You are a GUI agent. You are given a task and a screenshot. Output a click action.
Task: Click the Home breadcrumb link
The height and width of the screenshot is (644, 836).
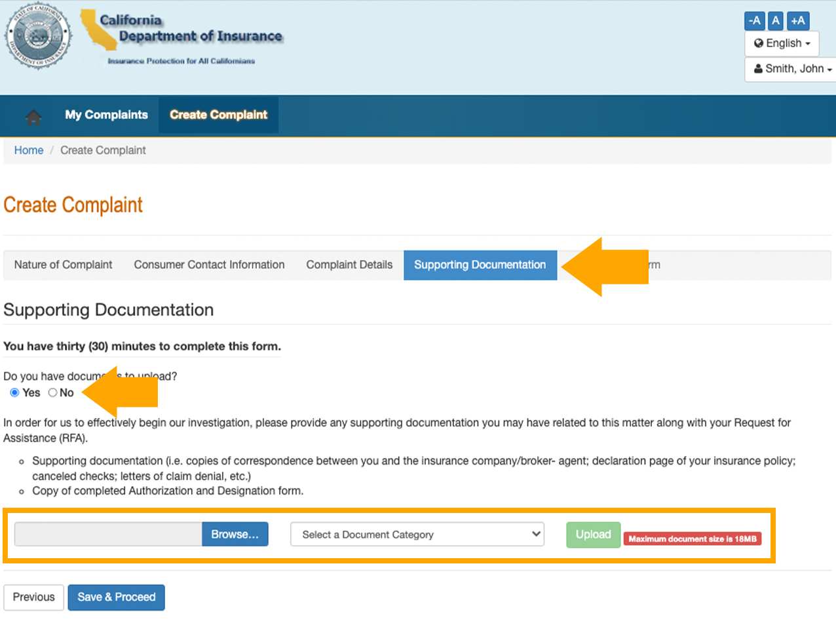click(x=29, y=150)
